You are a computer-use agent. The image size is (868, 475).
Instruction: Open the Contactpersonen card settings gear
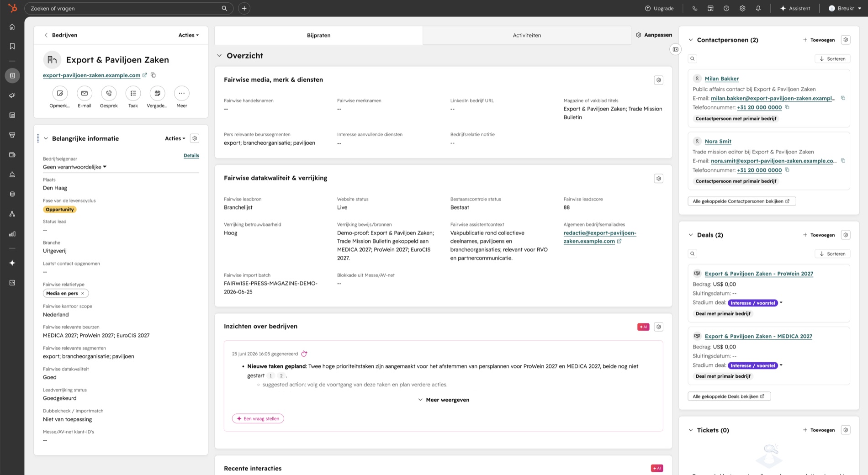(846, 40)
